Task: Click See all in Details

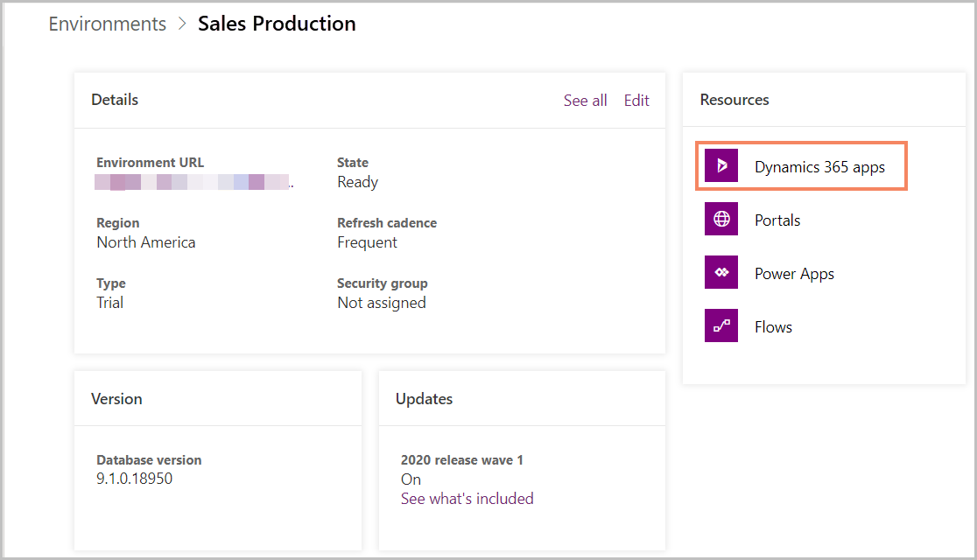Action: [x=585, y=101]
